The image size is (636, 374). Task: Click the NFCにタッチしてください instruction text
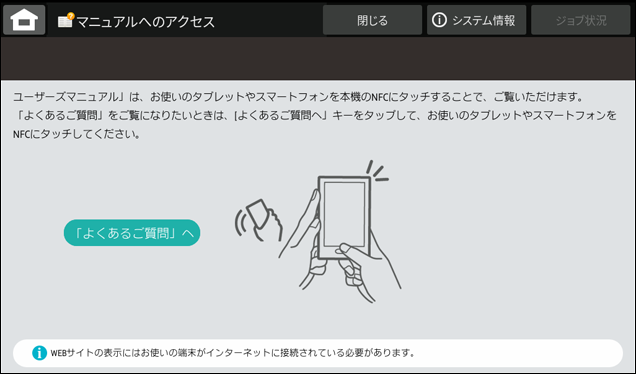pos(77,134)
